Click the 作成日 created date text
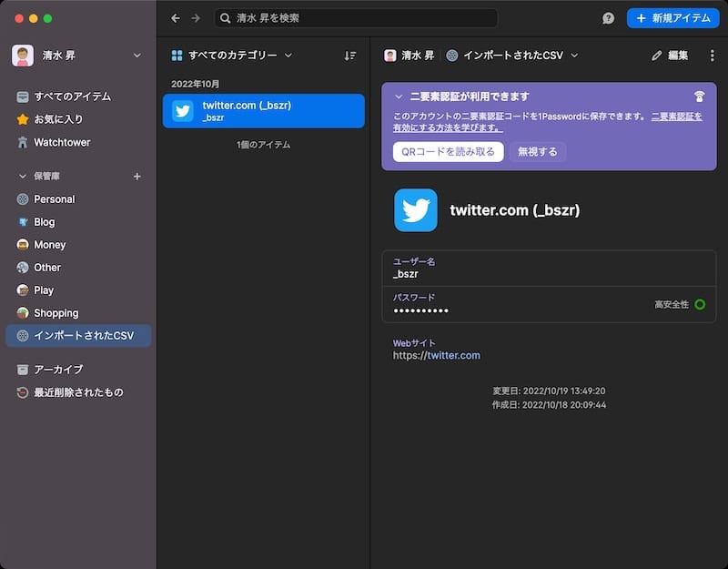728x569 pixels. (x=549, y=405)
